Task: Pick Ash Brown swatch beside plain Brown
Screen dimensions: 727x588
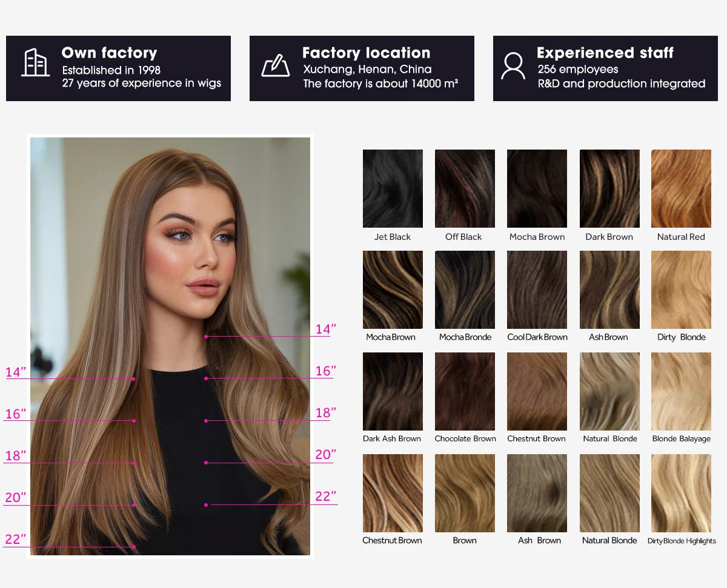Action: pyautogui.click(x=537, y=494)
